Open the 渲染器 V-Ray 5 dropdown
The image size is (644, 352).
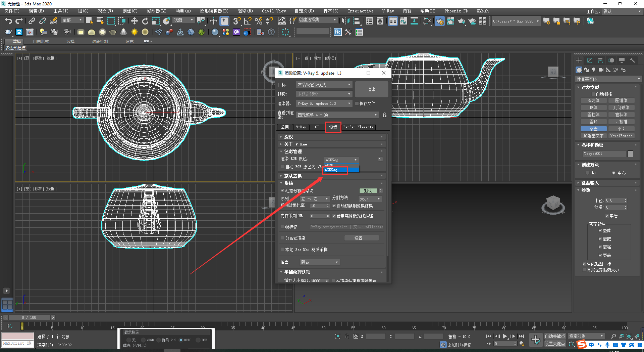tap(324, 103)
